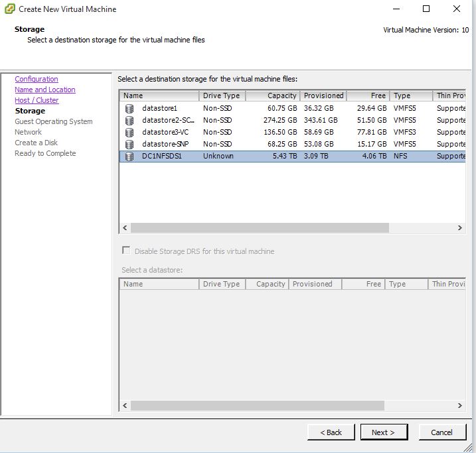Image resolution: width=476 pixels, height=453 pixels.
Task: Click lower table Free header
Action: [363, 284]
